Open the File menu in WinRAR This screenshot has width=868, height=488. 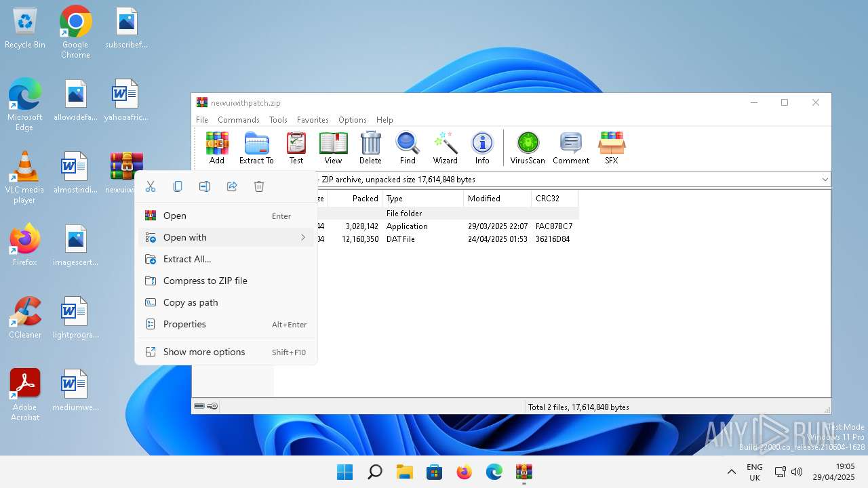pyautogui.click(x=202, y=120)
